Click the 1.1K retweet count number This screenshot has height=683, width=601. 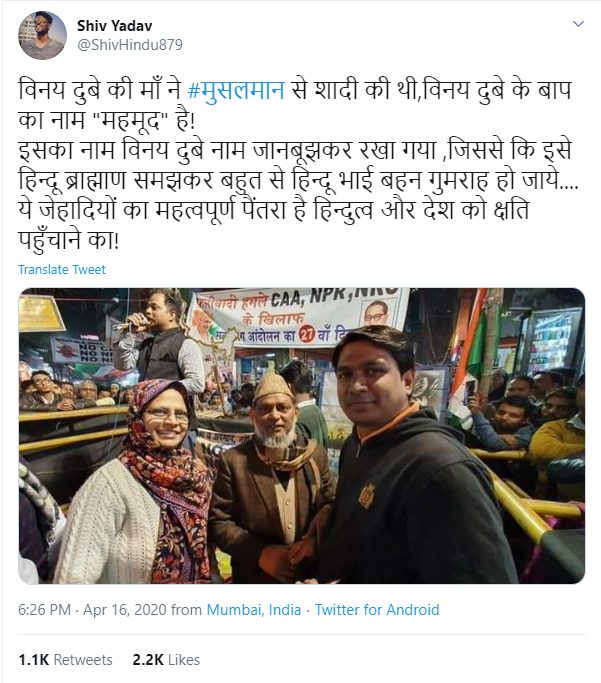pos(34,659)
